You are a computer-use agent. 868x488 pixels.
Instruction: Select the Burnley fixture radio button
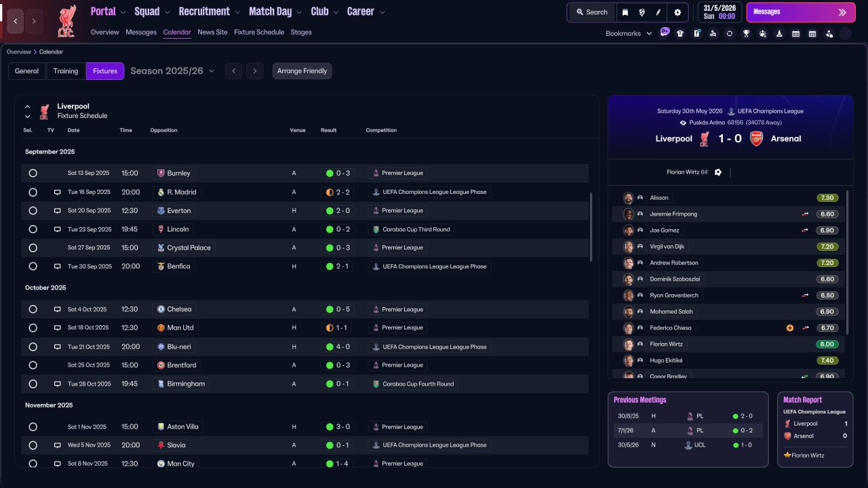click(33, 173)
